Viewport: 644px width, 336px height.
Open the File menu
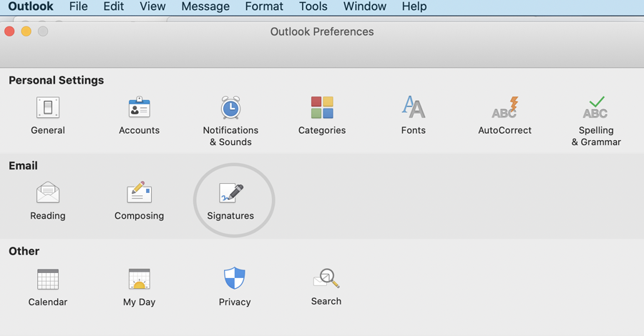point(79,6)
